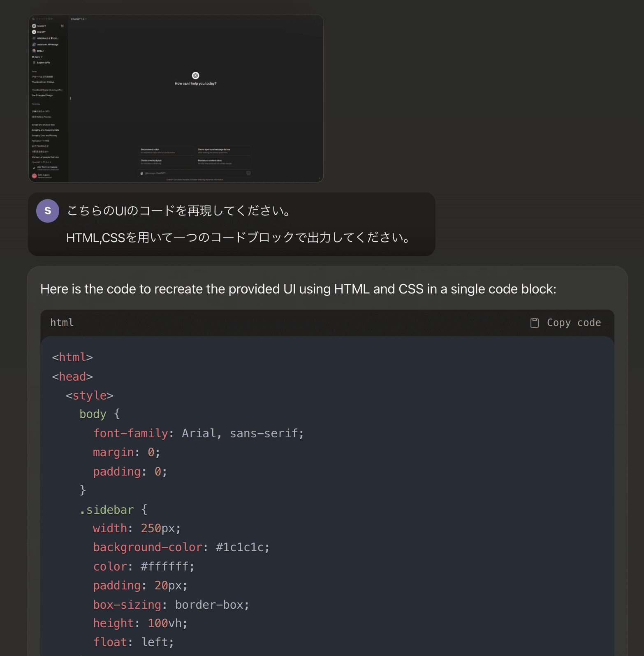Click the DALL·E icon in sidebar
This screenshot has height=656, width=644.
[x=34, y=51]
